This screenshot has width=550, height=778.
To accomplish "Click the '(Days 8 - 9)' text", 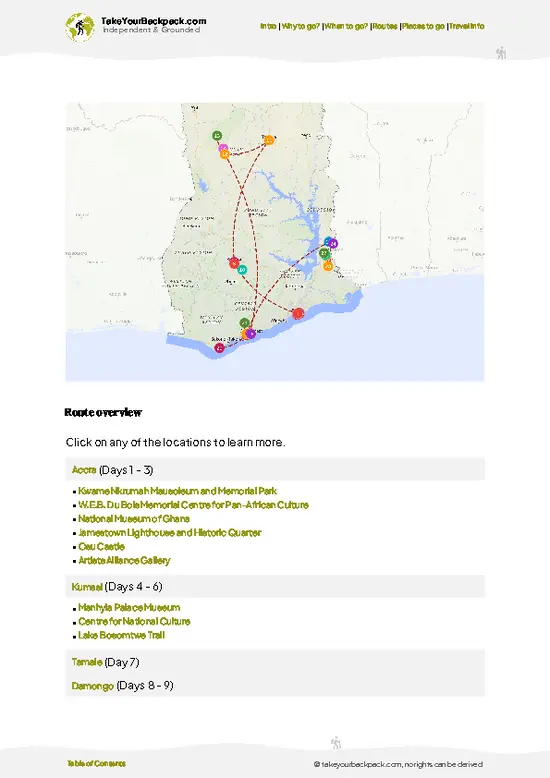I will point(145,686).
